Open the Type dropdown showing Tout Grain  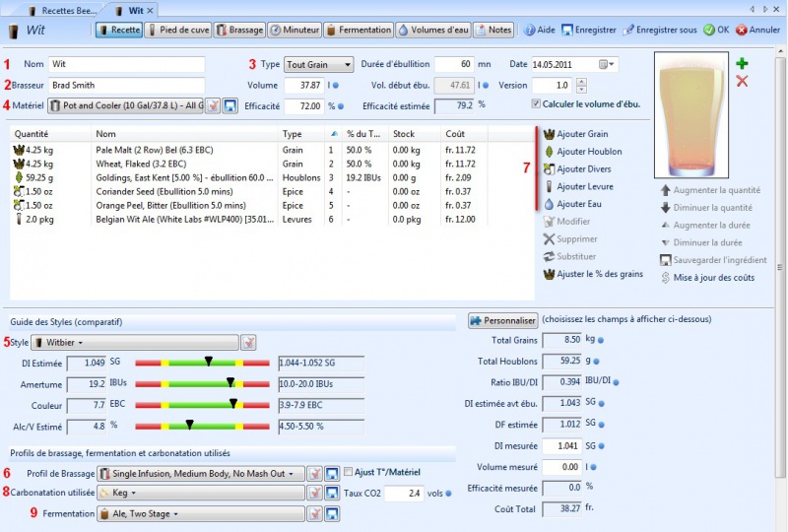click(x=319, y=65)
